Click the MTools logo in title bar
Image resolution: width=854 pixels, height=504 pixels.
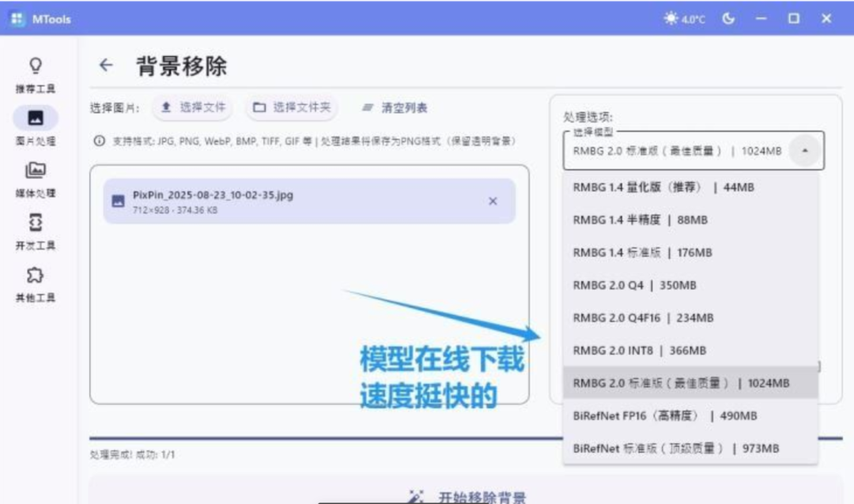click(17, 17)
